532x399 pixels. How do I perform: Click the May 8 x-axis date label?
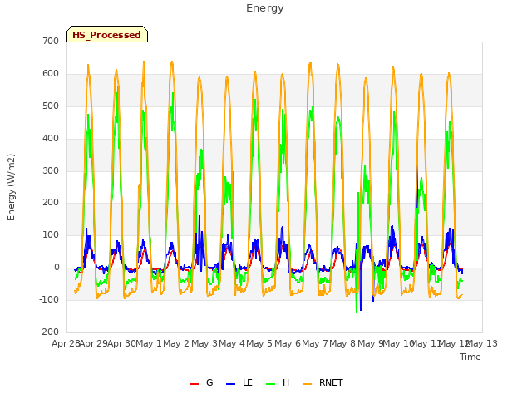tap(342, 343)
